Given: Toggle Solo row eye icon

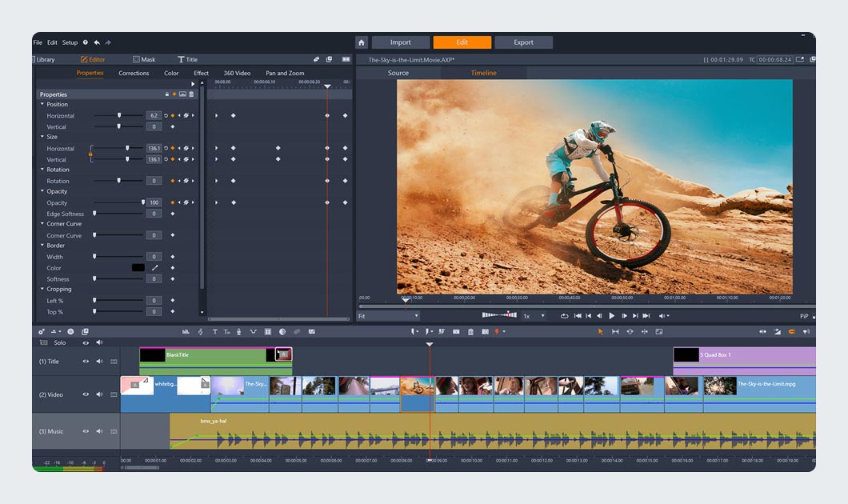Looking at the screenshot, I should pos(86,342).
